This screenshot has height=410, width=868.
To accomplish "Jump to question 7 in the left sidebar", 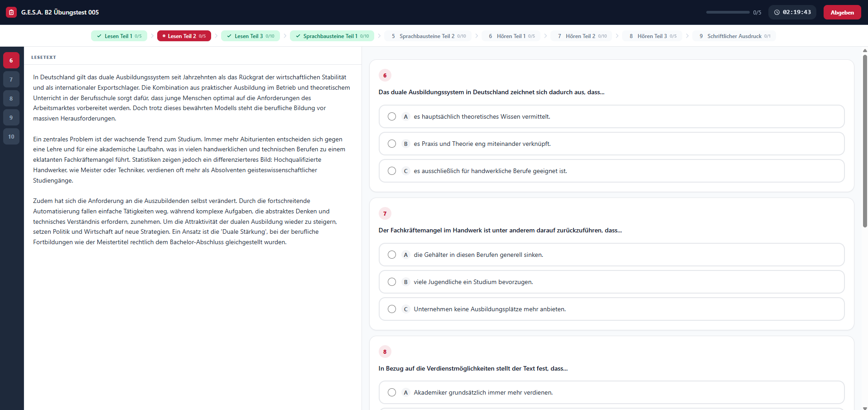I will 11,79.
